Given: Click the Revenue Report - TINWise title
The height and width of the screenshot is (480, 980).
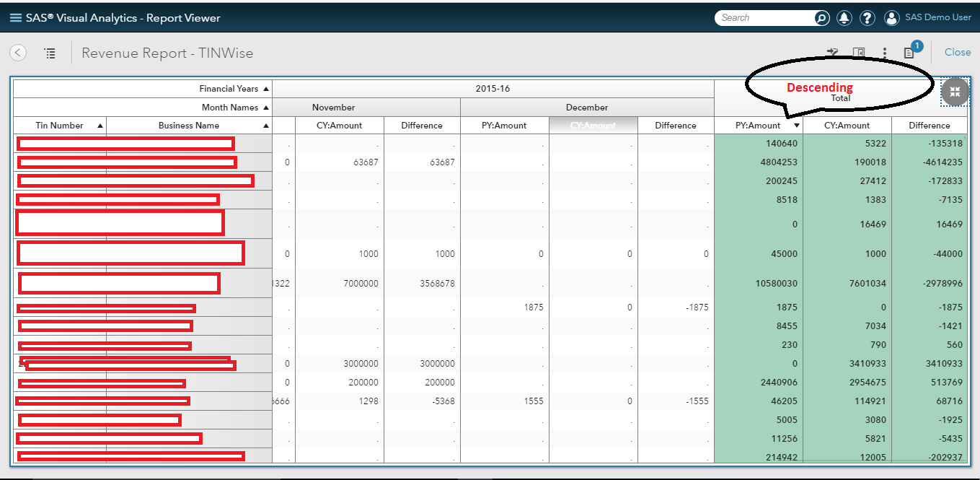Looking at the screenshot, I should pyautogui.click(x=167, y=53).
